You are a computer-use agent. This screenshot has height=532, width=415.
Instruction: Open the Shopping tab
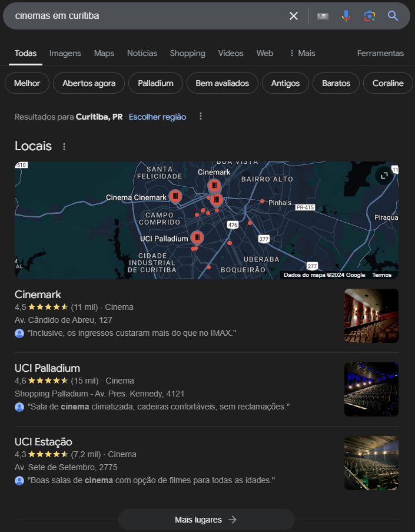click(x=188, y=53)
